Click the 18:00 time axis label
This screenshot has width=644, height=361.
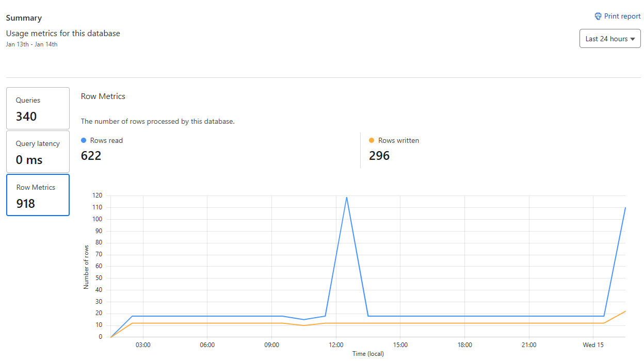pyautogui.click(x=464, y=345)
